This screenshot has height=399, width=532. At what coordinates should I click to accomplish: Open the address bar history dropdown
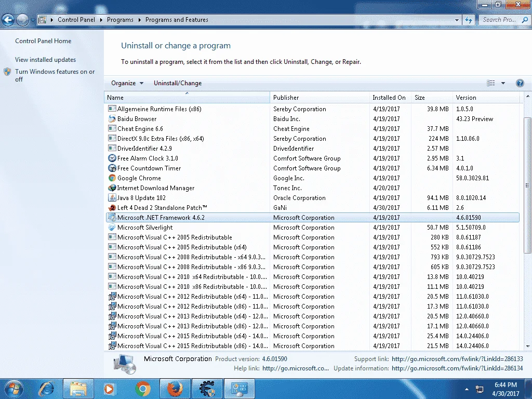click(457, 20)
